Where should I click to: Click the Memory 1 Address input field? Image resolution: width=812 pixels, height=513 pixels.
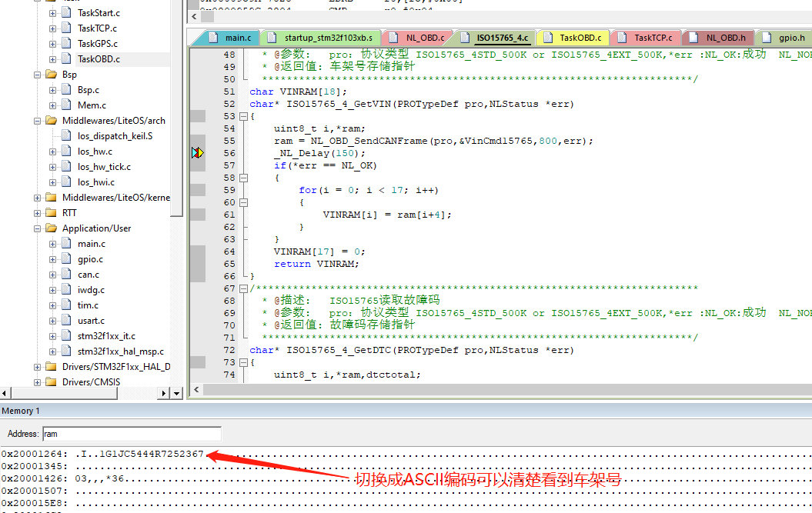(132, 434)
